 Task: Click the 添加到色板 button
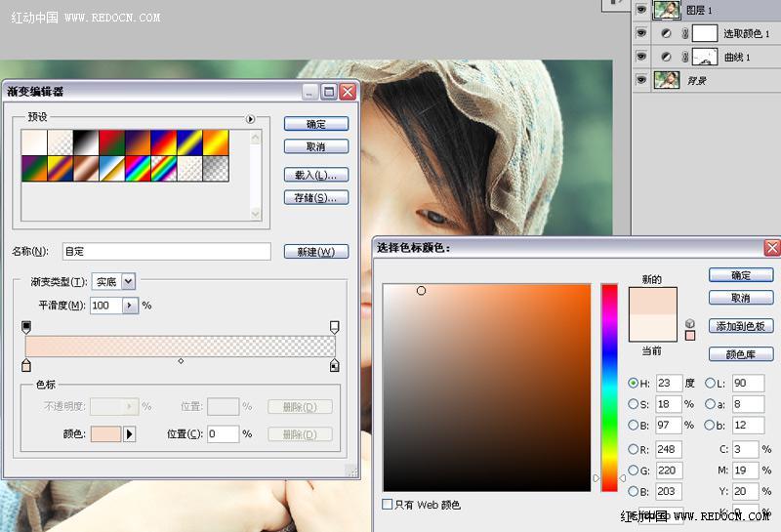pyautogui.click(x=741, y=326)
